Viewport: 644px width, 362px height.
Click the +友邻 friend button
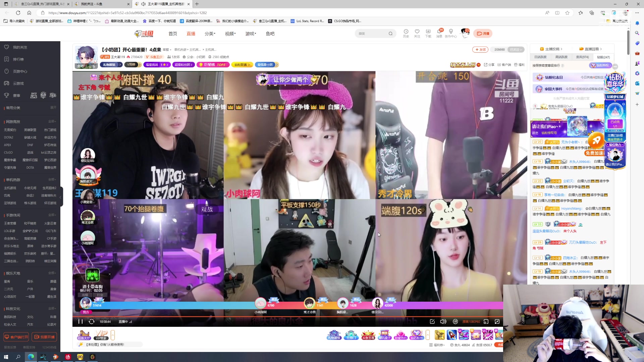480,49
